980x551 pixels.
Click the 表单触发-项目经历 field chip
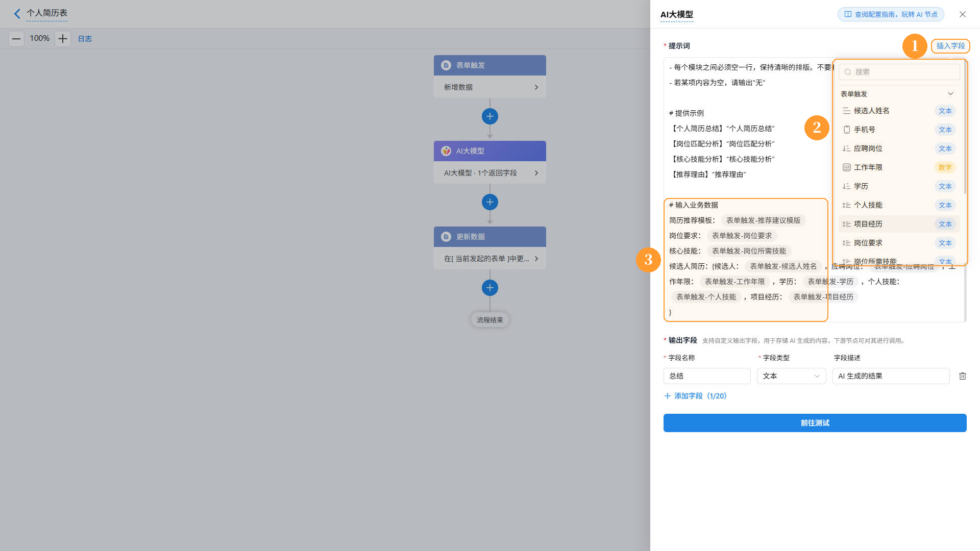click(x=823, y=297)
